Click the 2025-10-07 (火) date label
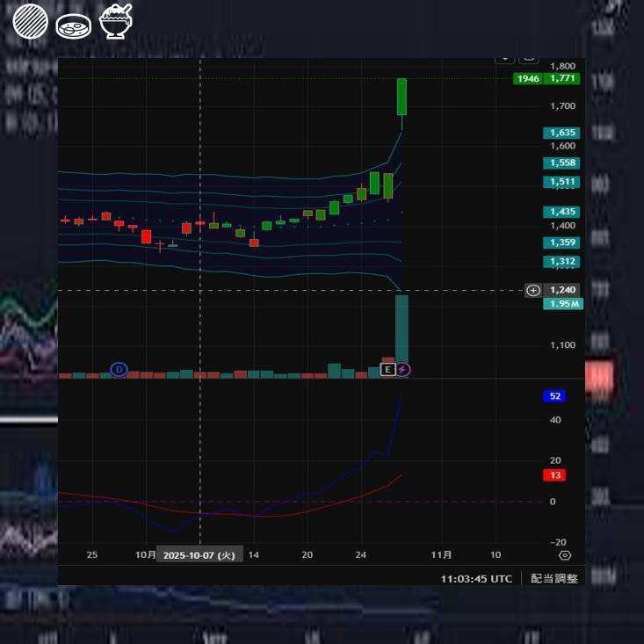Viewport: 644px width, 644px height. tap(199, 555)
